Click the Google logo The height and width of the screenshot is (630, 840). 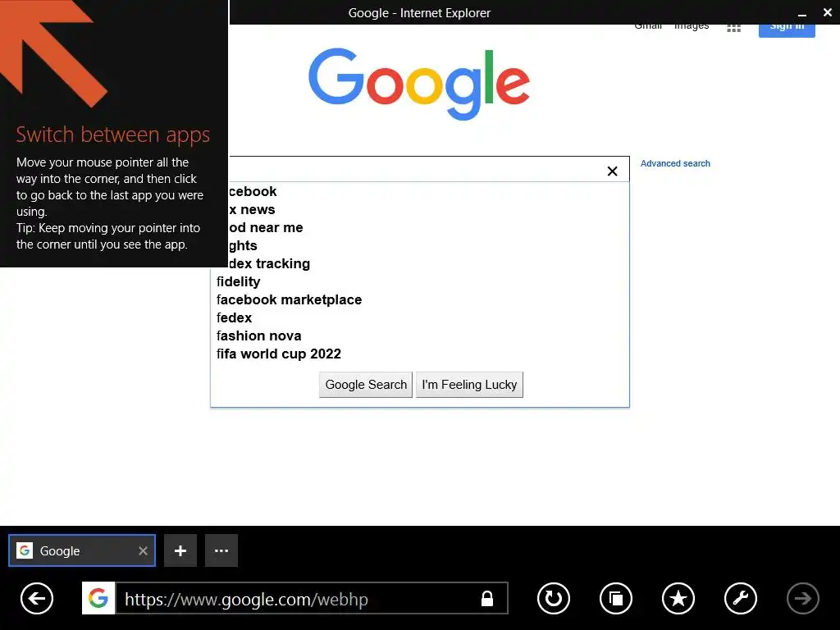coord(419,84)
